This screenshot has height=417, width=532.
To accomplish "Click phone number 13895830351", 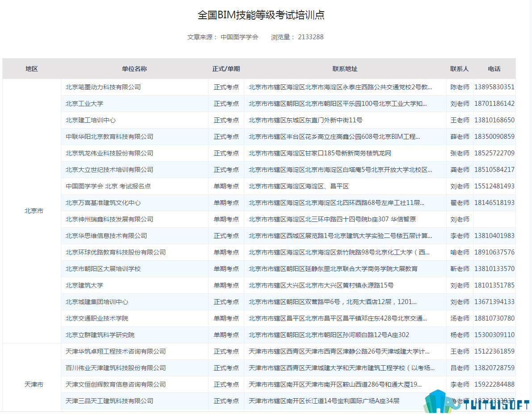I will (x=494, y=87).
